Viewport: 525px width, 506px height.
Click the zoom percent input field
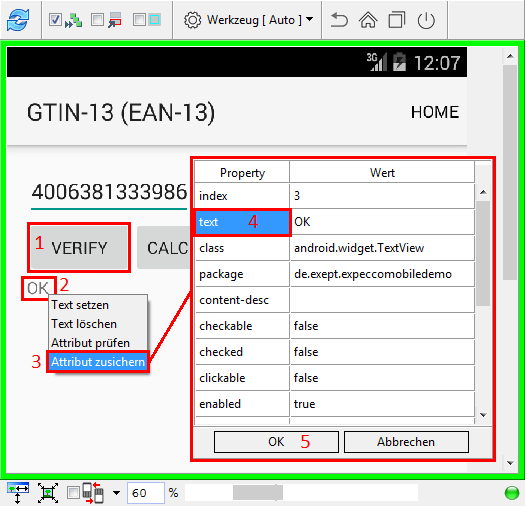(146, 493)
